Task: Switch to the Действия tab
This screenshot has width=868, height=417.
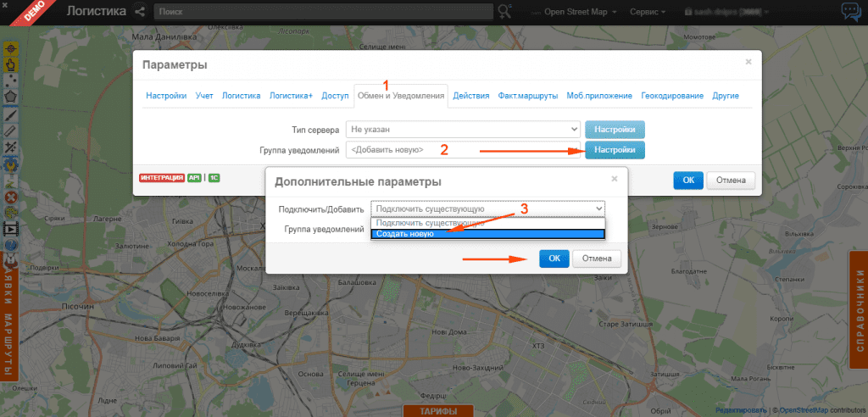Action: point(471,96)
